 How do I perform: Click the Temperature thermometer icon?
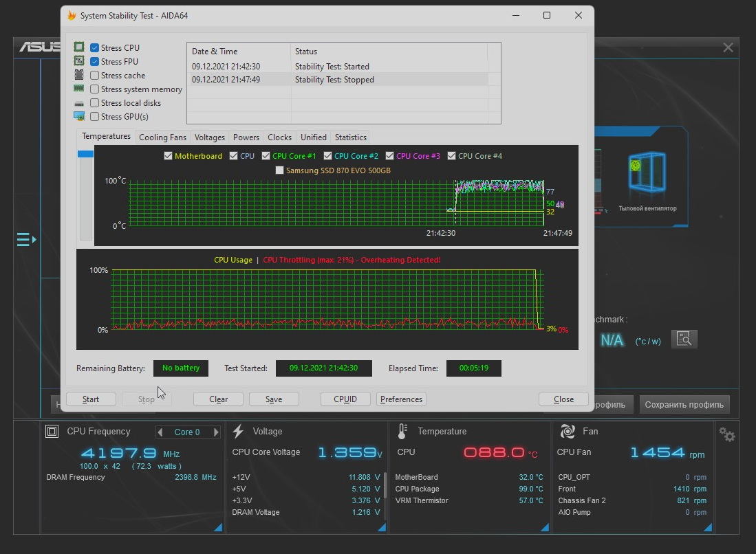pyautogui.click(x=402, y=431)
